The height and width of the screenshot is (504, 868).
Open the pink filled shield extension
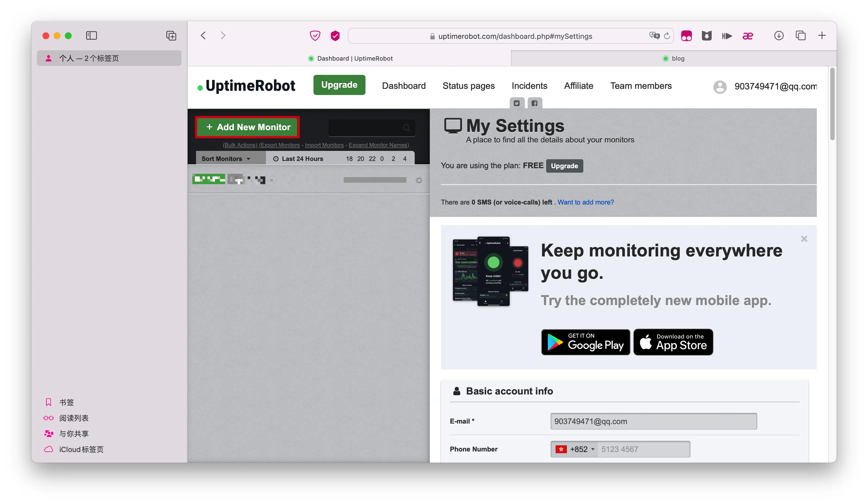335,36
